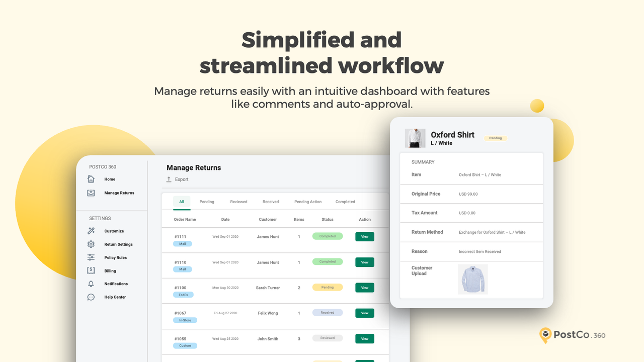Click the date Mon Aug 30 2020
Screen dimensions: 644x362
[225, 288]
